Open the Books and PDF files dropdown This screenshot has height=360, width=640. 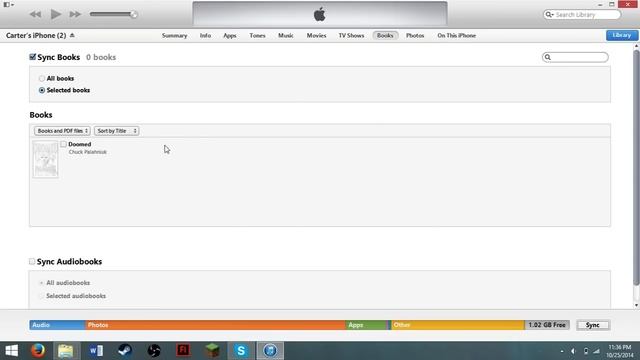pyautogui.click(x=62, y=131)
